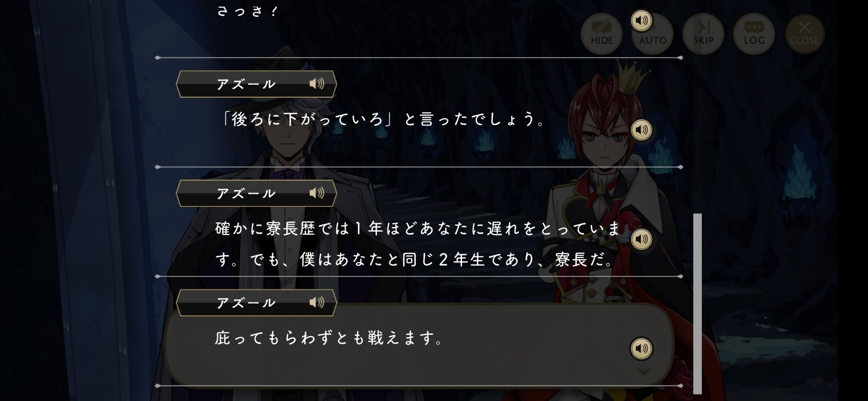Select the 確かに寮長歴では log entry text

(418, 244)
